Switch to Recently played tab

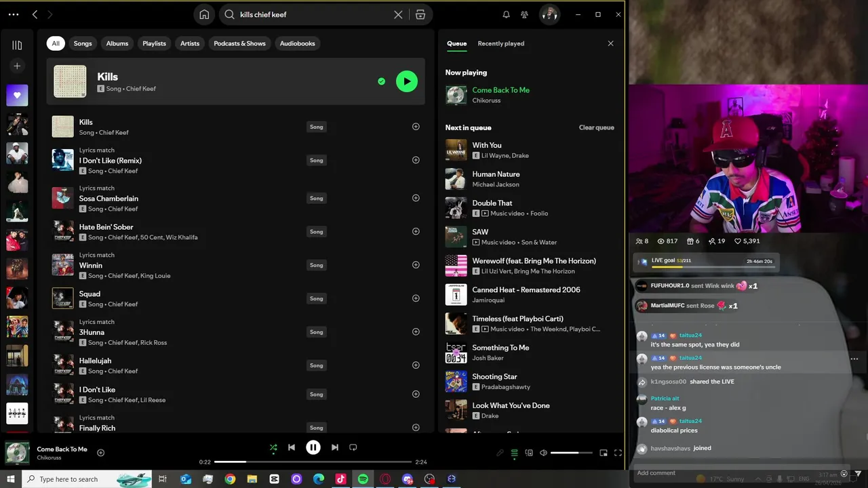501,43
